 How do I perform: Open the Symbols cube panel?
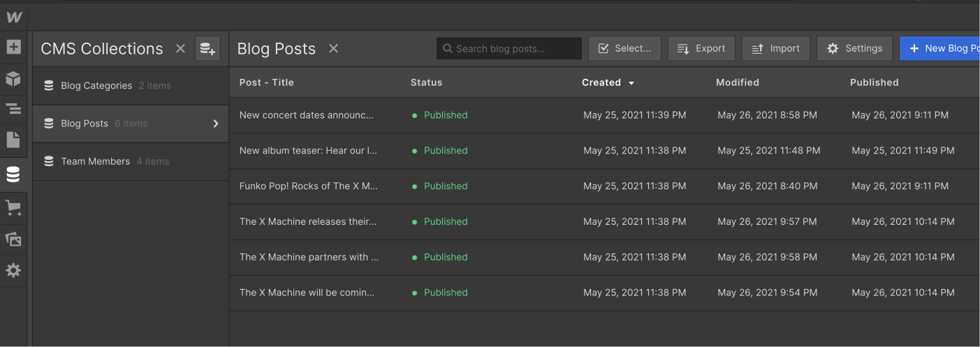click(13, 79)
